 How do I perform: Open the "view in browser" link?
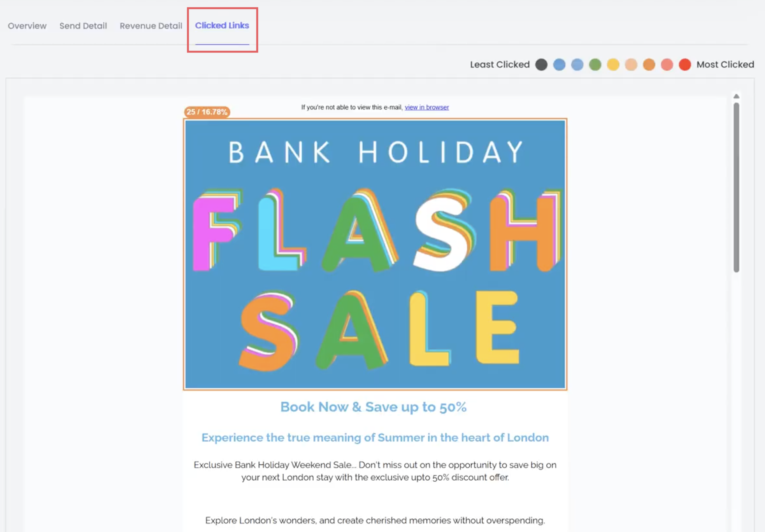[x=426, y=107]
